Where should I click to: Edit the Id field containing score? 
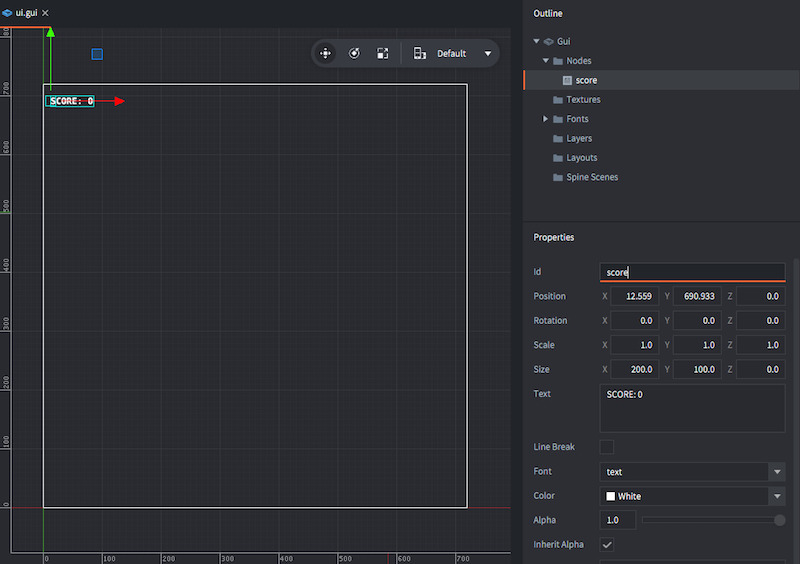click(x=692, y=272)
